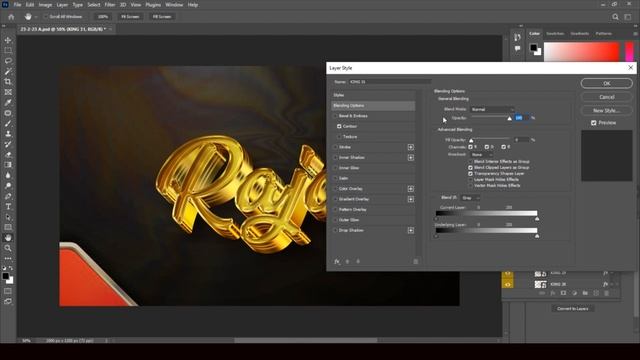
Task: Select the Brush tool
Action: pyautogui.click(x=8, y=123)
